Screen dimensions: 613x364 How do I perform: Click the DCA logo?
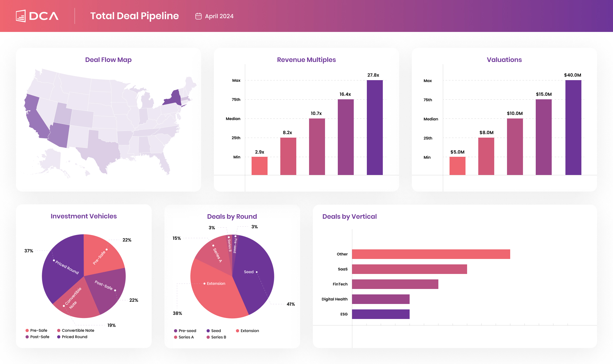coord(37,15)
